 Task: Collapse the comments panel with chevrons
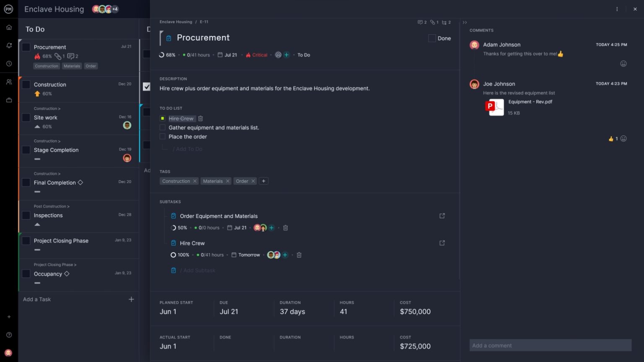465,23
